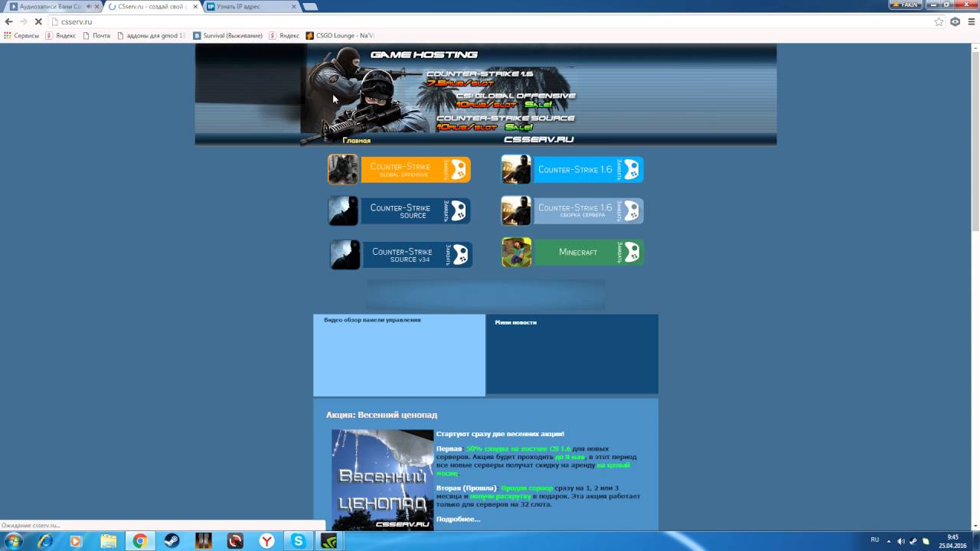Order a Counter-Strike Source server

[416, 210]
